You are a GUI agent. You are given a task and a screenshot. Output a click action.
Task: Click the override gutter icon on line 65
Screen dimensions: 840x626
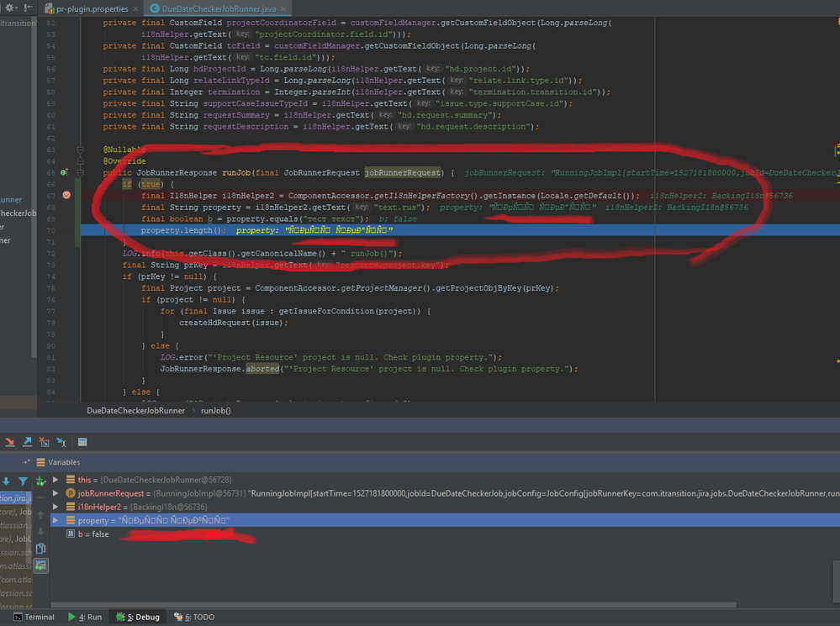click(x=64, y=172)
